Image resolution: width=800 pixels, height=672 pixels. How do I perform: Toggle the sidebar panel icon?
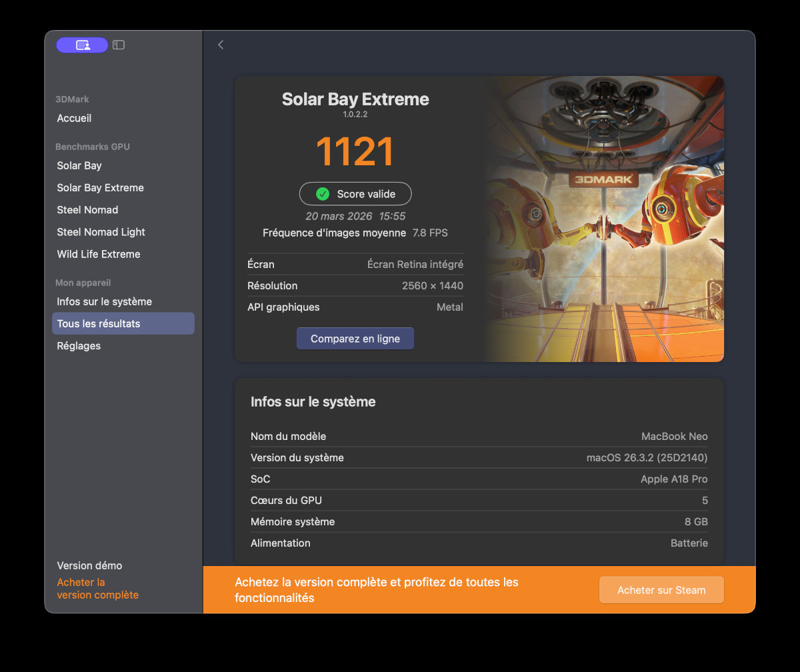tap(119, 45)
